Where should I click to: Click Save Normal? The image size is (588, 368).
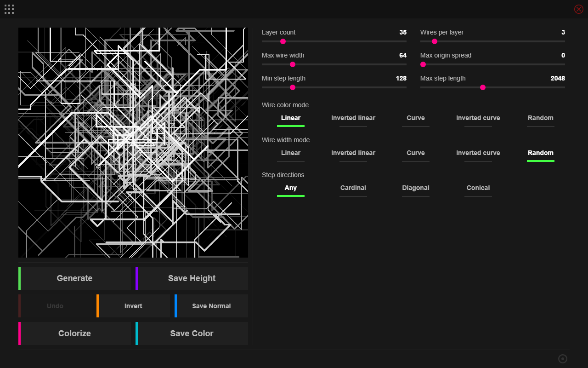point(211,306)
